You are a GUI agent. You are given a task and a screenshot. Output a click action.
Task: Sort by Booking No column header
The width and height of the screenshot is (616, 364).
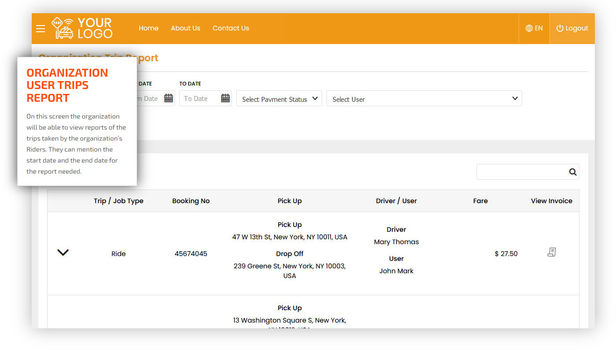(x=191, y=201)
